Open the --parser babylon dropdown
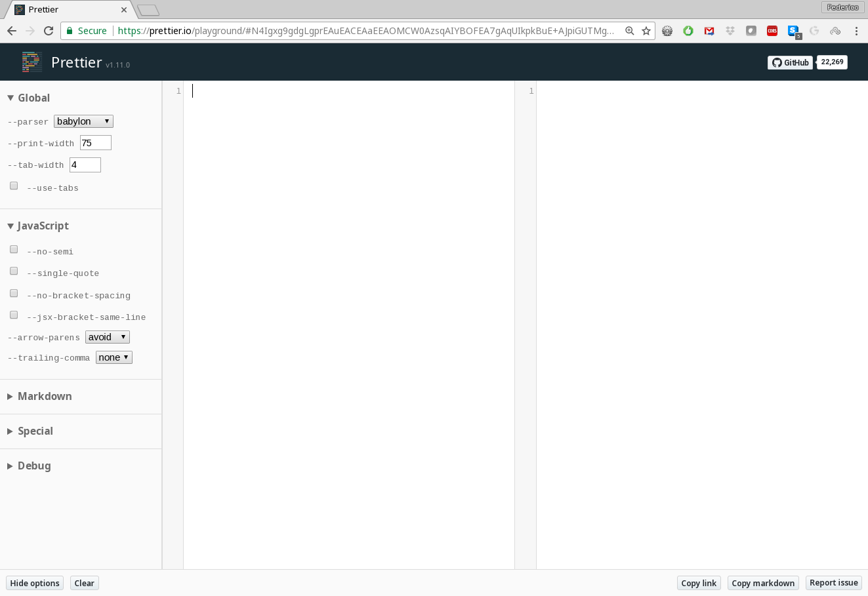The width and height of the screenshot is (868, 596). [x=83, y=121]
